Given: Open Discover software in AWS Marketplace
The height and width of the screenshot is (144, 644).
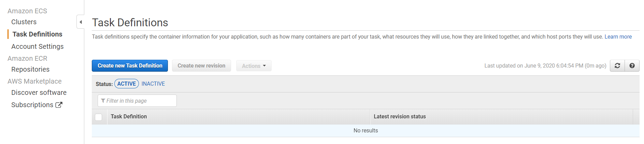Looking at the screenshot, I should coord(39,92).
